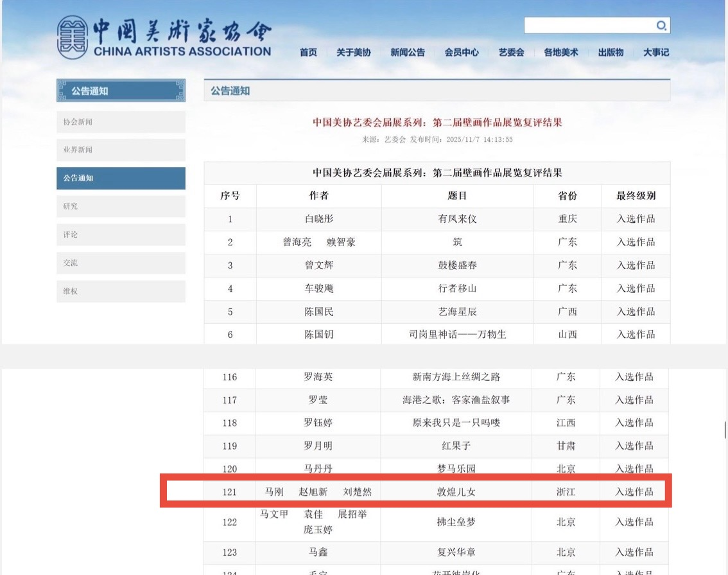The height and width of the screenshot is (575, 728).
Task: Open the 评论 sidebar section
Action: coord(121,234)
